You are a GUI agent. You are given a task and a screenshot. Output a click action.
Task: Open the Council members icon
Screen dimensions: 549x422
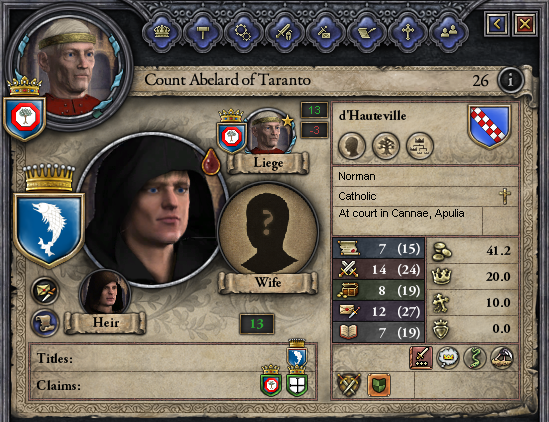449,32
